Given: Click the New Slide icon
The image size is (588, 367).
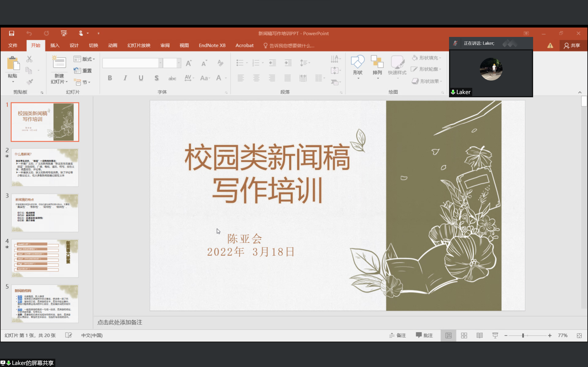Looking at the screenshot, I should point(59,62).
